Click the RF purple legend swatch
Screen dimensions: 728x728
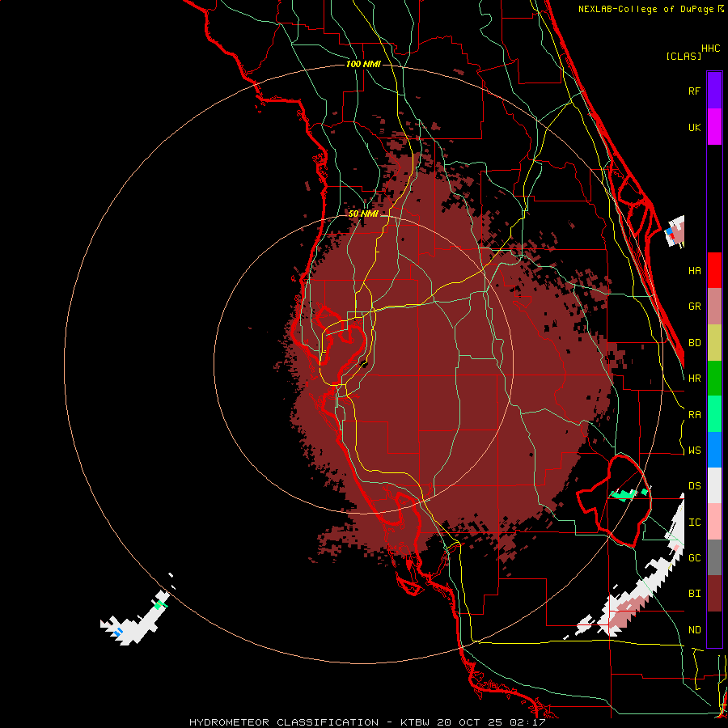point(714,91)
